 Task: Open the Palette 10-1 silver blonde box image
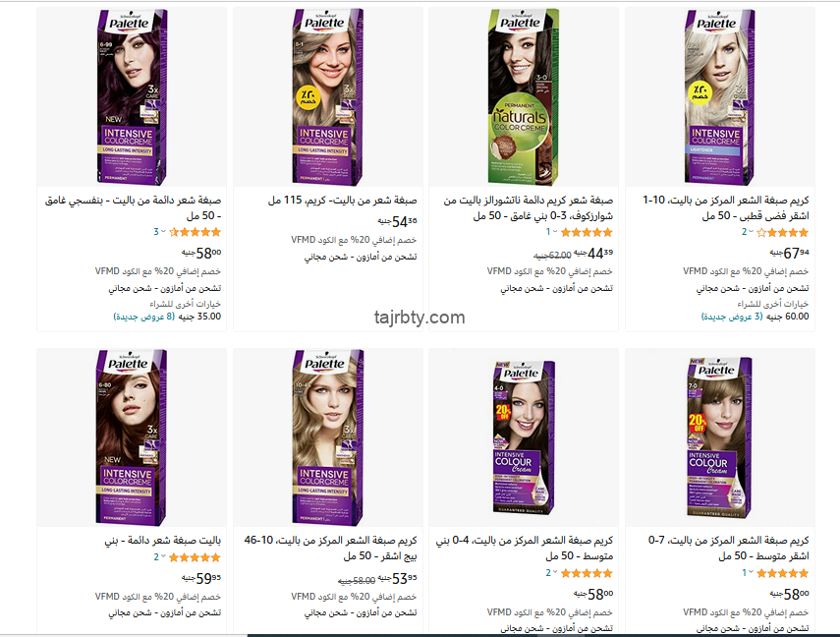tap(719, 96)
